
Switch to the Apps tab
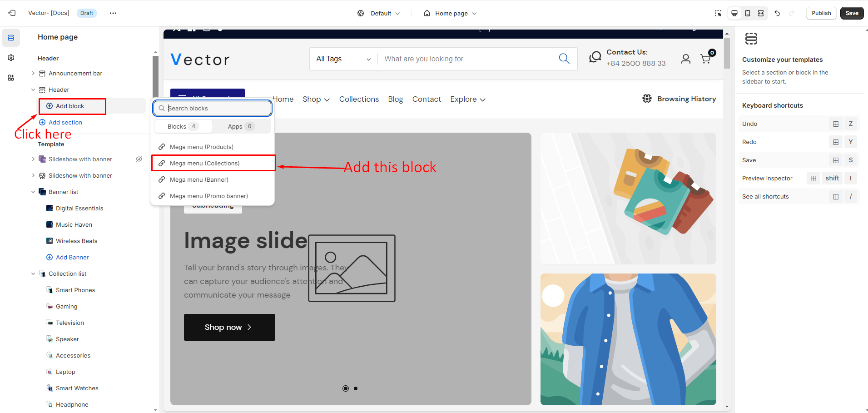click(241, 126)
